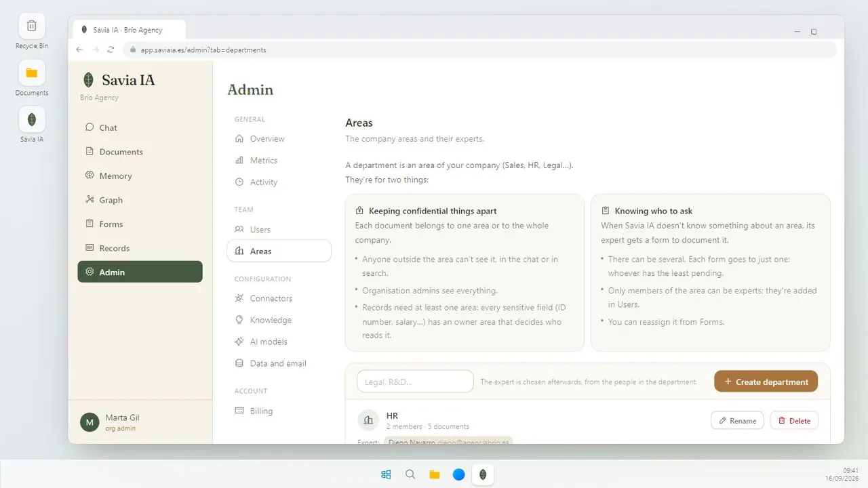The width and height of the screenshot is (868, 488).
Task: Open the Memory page in the sidebar
Action: [140, 176]
